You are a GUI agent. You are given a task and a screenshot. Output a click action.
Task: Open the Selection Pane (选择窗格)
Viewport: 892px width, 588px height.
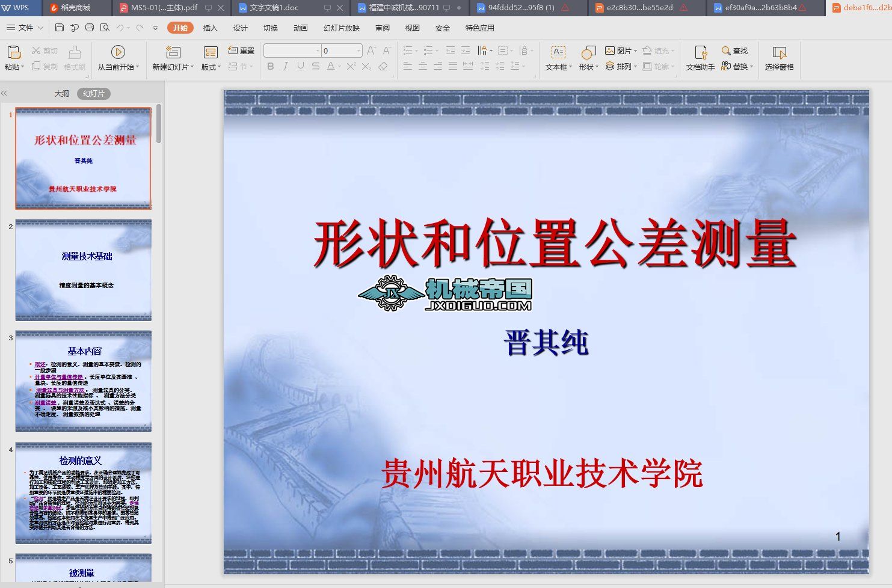click(780, 58)
